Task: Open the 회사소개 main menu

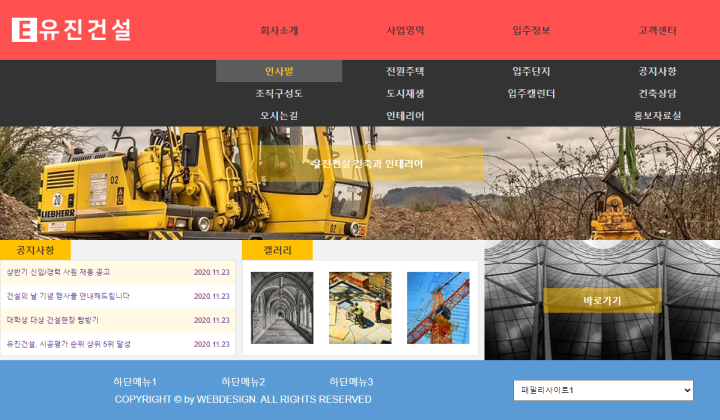Action: [x=279, y=30]
